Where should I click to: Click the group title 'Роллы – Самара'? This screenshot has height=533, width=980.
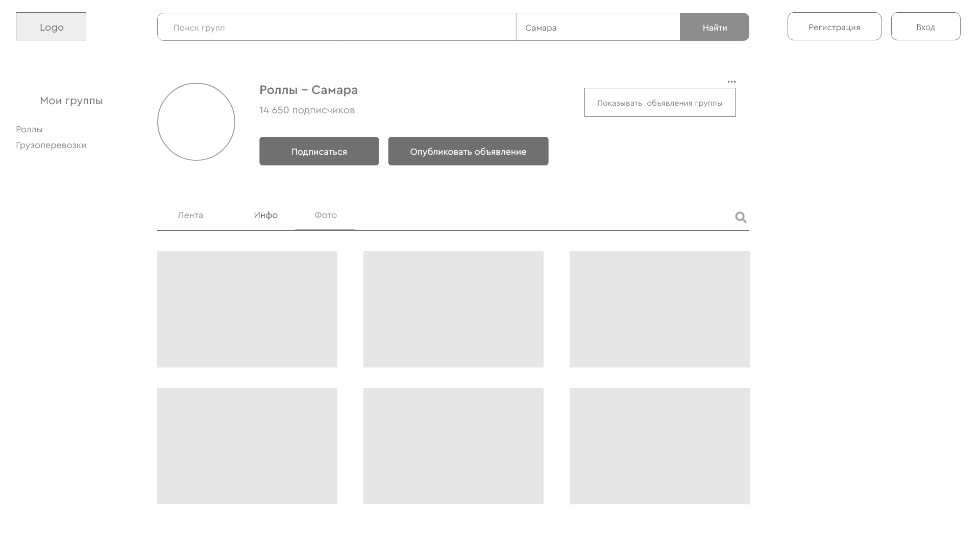pos(308,90)
